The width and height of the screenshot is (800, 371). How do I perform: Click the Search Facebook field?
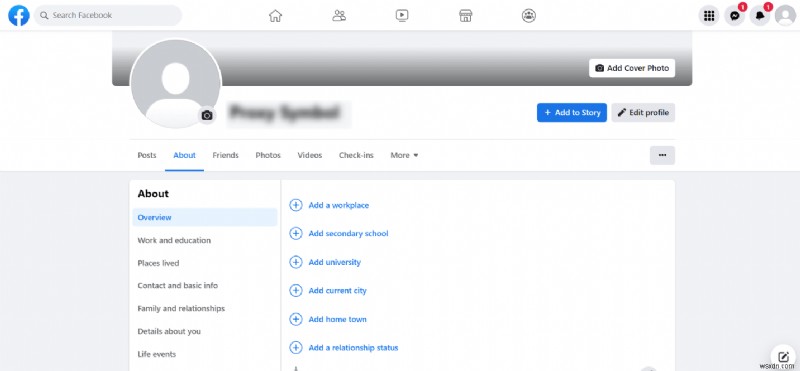click(108, 16)
